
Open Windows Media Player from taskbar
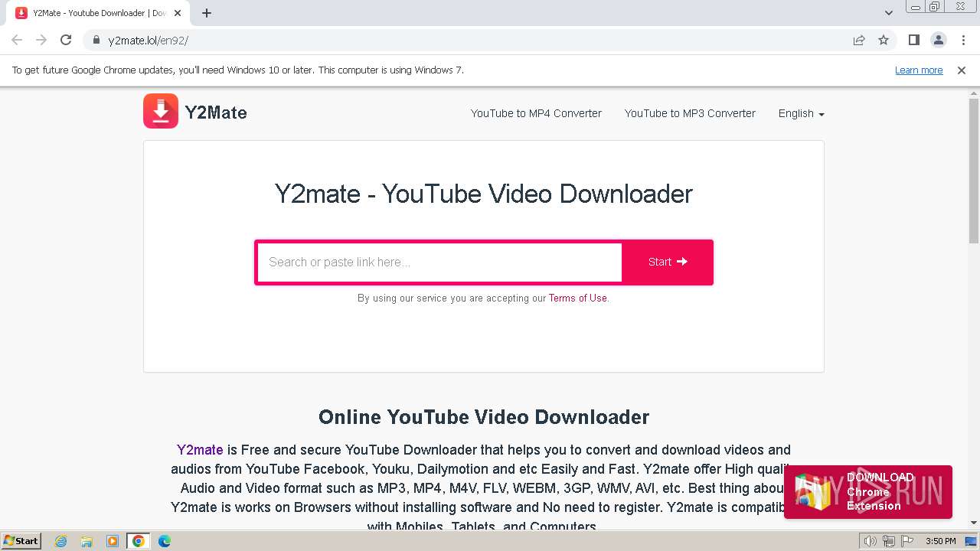(113, 541)
